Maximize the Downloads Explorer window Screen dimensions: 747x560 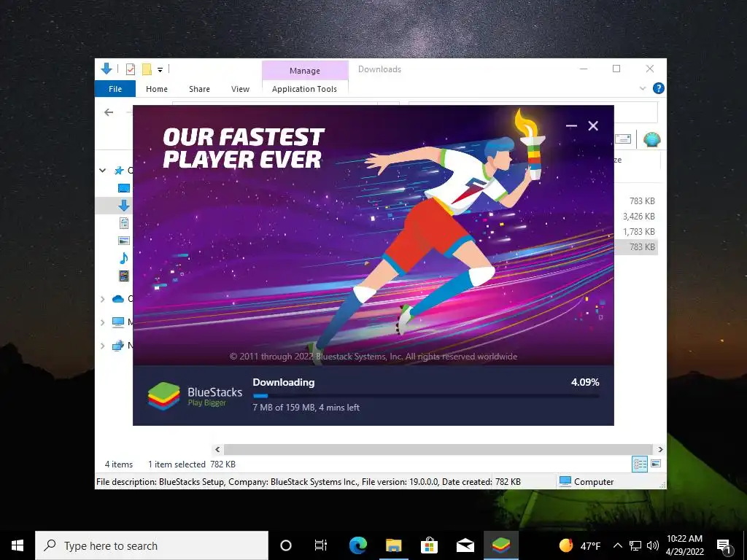coord(616,69)
